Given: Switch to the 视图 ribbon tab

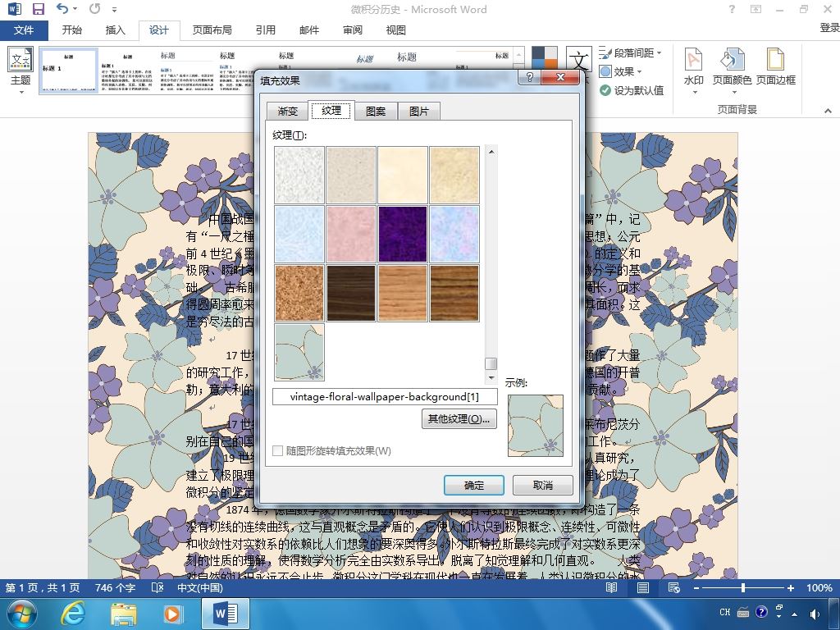Looking at the screenshot, I should click(396, 30).
